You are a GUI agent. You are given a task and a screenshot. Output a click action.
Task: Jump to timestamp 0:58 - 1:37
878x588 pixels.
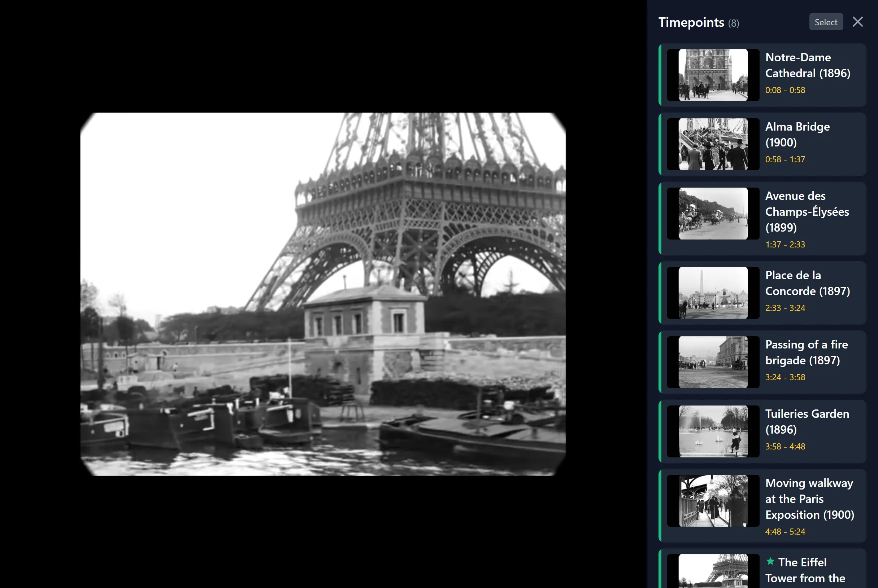(x=785, y=159)
